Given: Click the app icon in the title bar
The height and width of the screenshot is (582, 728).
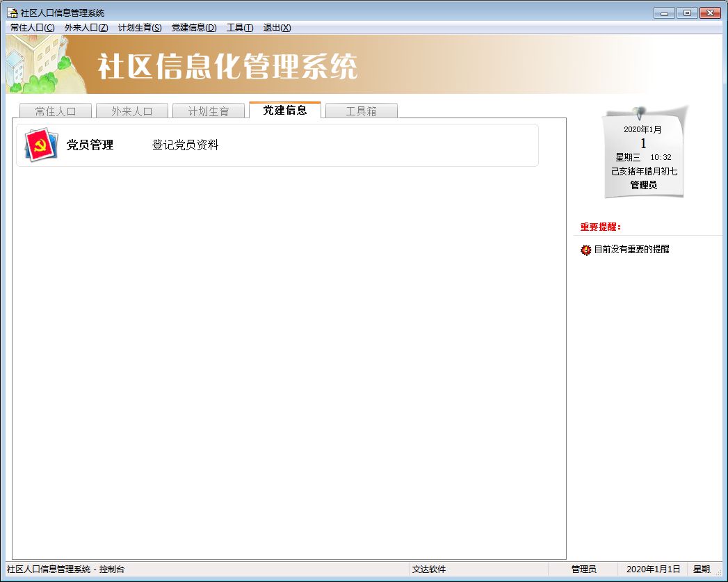Looking at the screenshot, I should tap(12, 13).
